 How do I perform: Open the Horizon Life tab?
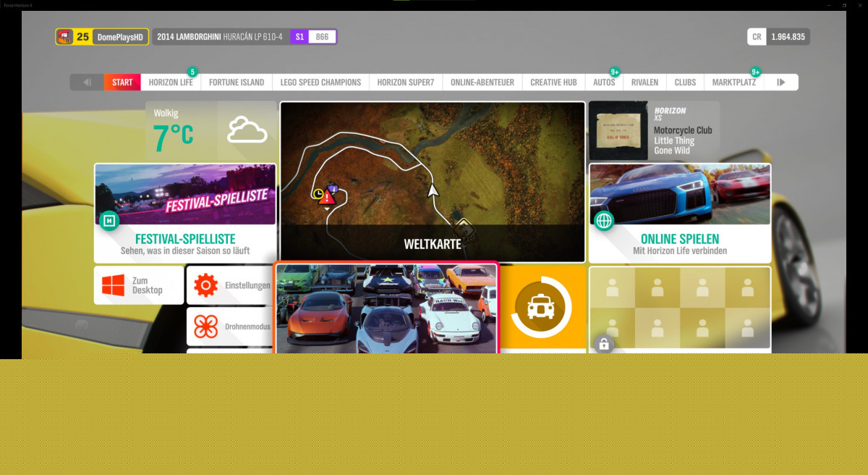tap(171, 83)
